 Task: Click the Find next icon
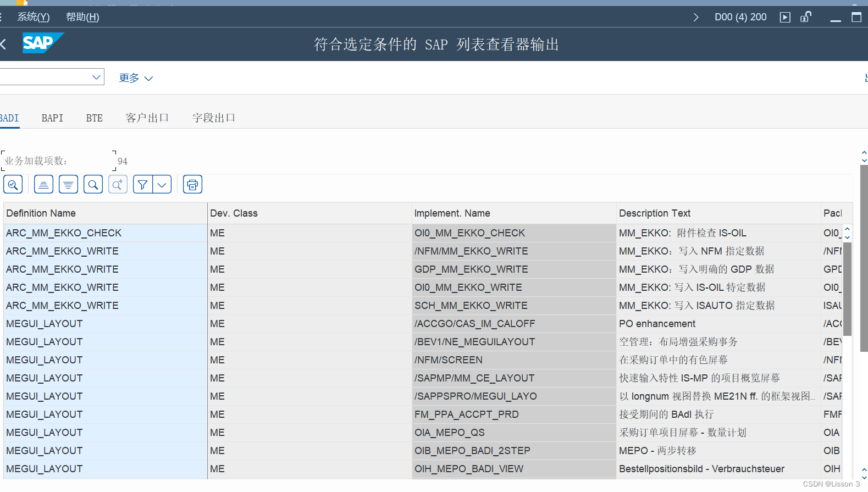tap(118, 185)
